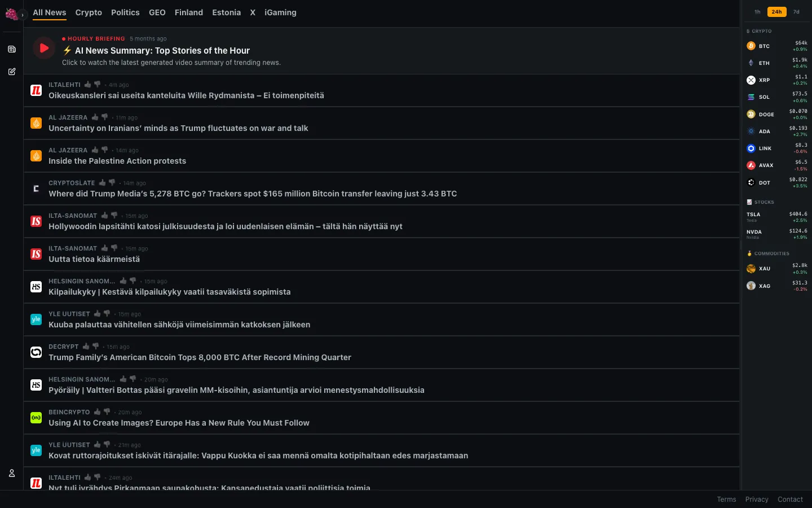Set price change range to 1h
The image size is (812, 508).
(x=757, y=12)
